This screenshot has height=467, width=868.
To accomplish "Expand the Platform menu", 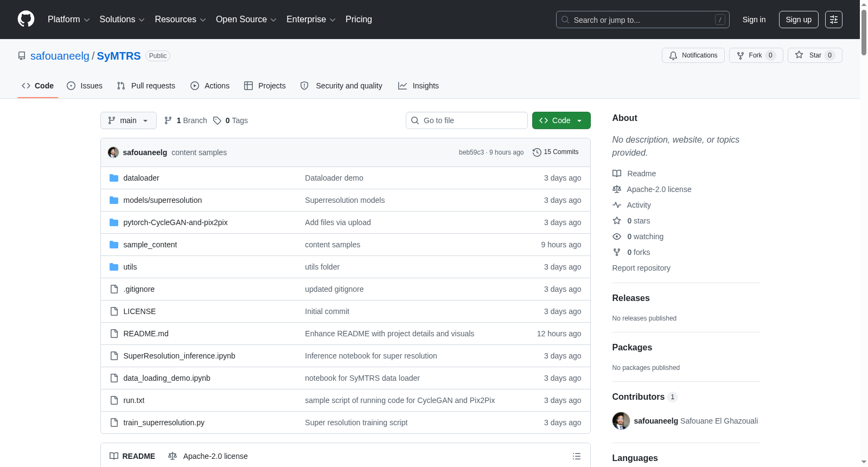I will tap(68, 20).
